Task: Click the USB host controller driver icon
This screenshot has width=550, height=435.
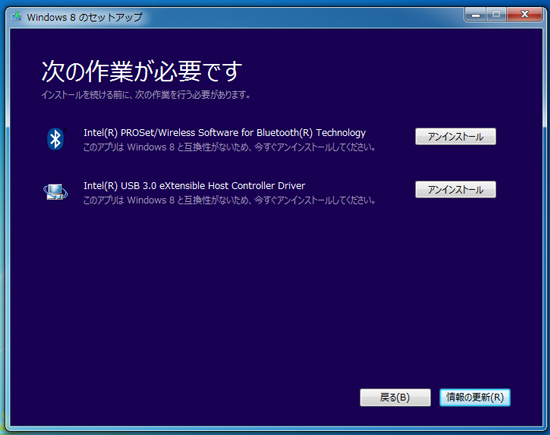Action: (x=55, y=192)
